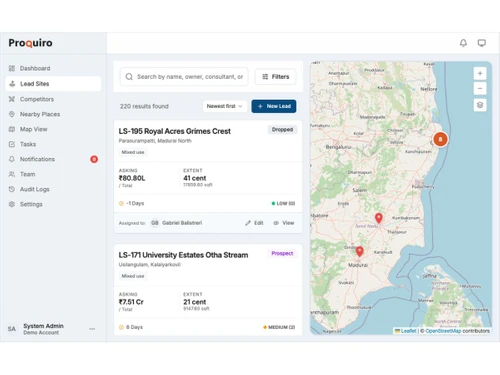Screen dimensions: 500x375
Task: Click the MEDIUM priority indicator
Action: point(279,327)
